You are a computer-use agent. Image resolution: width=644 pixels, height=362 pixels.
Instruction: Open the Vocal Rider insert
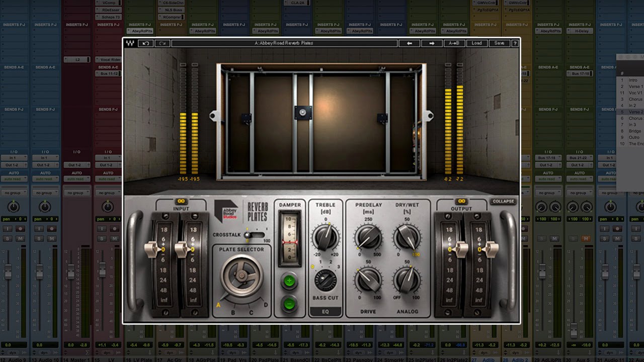[x=109, y=59]
